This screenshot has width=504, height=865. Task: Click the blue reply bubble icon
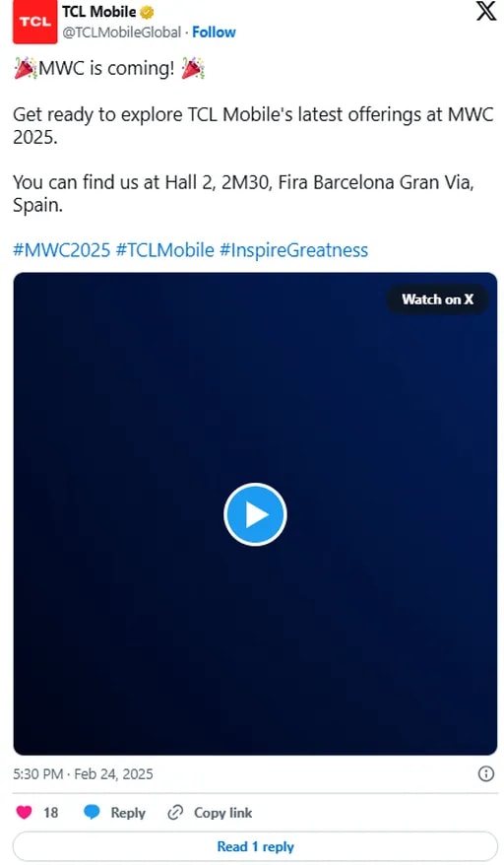pos(92,812)
